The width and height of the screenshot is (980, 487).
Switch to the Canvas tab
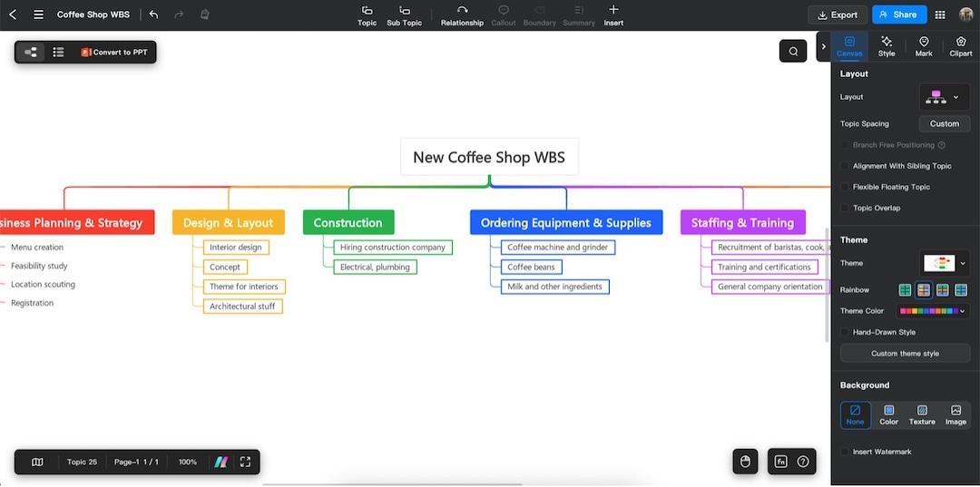pos(849,46)
